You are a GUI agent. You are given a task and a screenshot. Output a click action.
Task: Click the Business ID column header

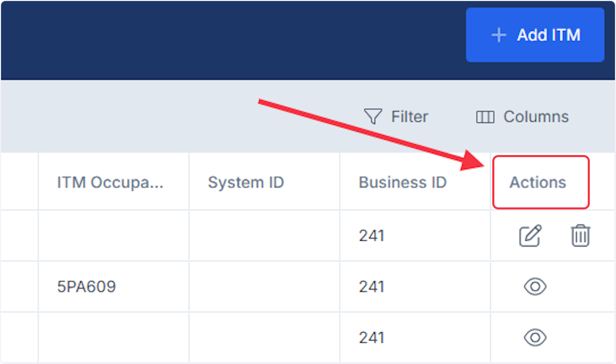(x=415, y=182)
